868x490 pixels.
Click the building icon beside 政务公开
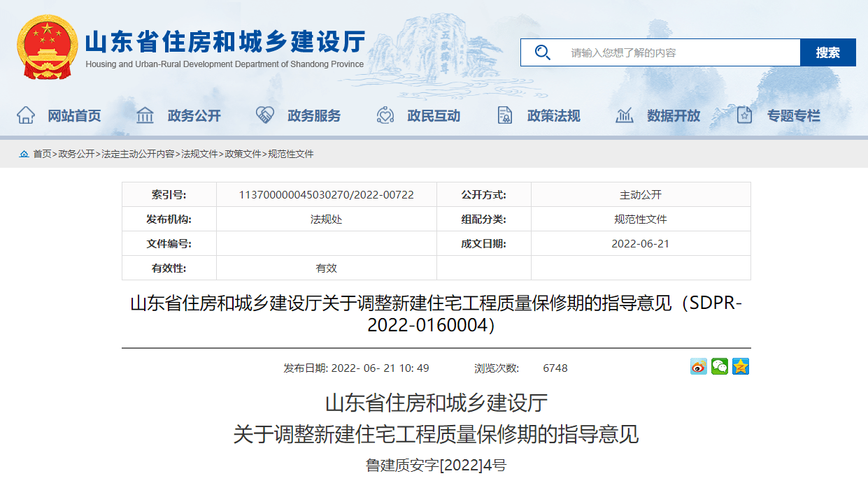pos(145,115)
